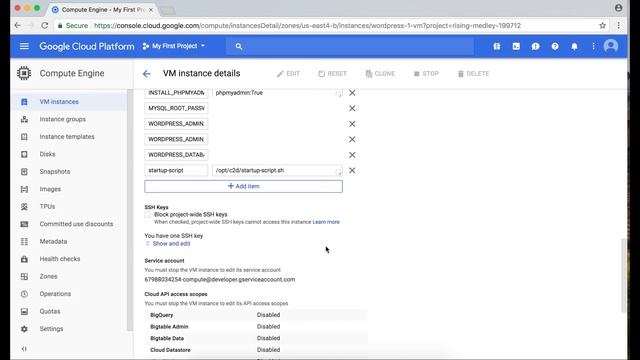Viewport: 640px width, 360px height.
Task: Open the gift free trial icon
Action: (x=497, y=47)
